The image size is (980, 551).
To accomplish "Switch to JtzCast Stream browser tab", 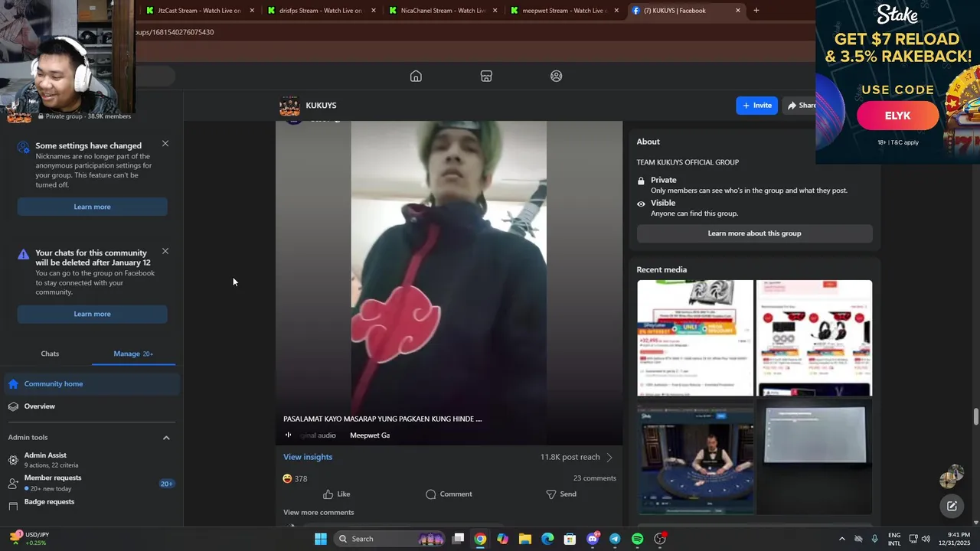I will coord(198,11).
